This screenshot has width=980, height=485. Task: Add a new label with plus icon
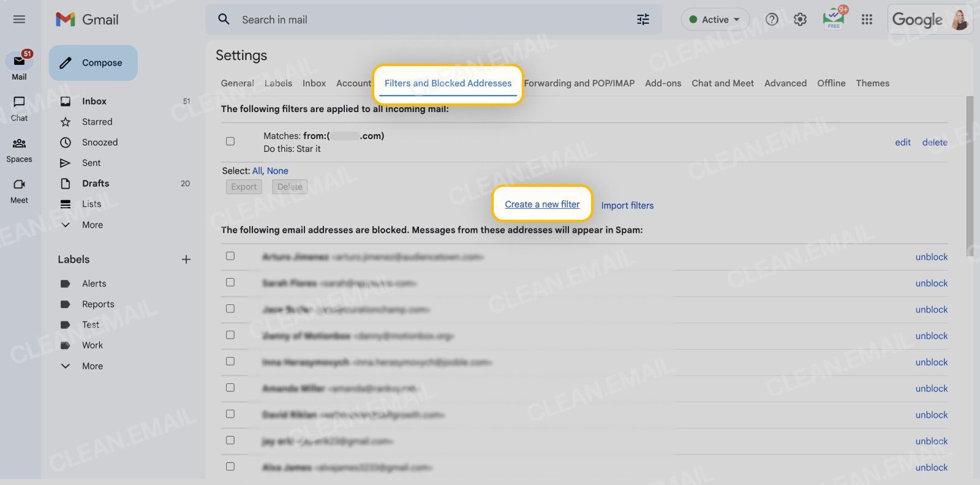186,260
